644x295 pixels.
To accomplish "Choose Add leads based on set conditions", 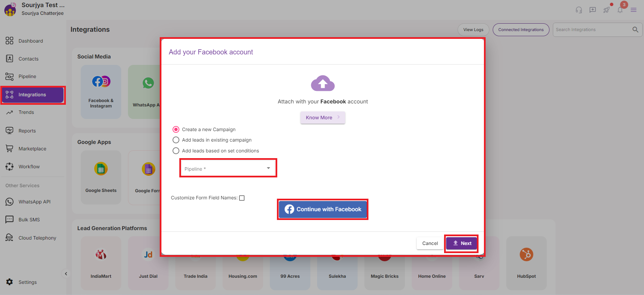I will [176, 151].
